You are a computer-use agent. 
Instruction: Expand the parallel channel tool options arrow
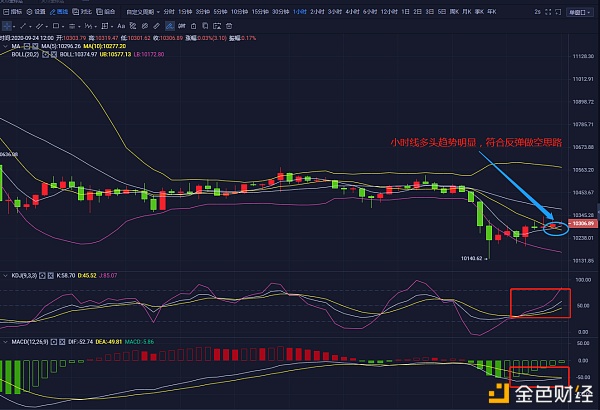pos(47,26)
